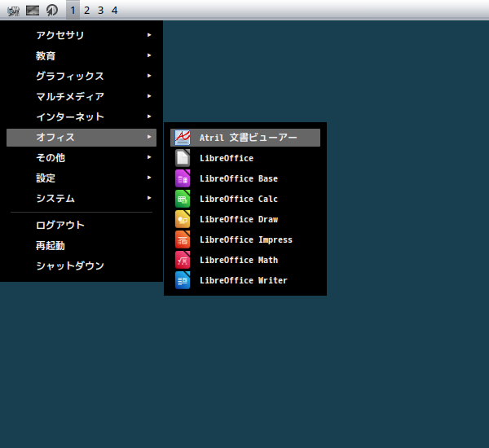Viewport: 489px width, 448px height.
Task: Open the システム menu category
Action: click(x=81, y=199)
